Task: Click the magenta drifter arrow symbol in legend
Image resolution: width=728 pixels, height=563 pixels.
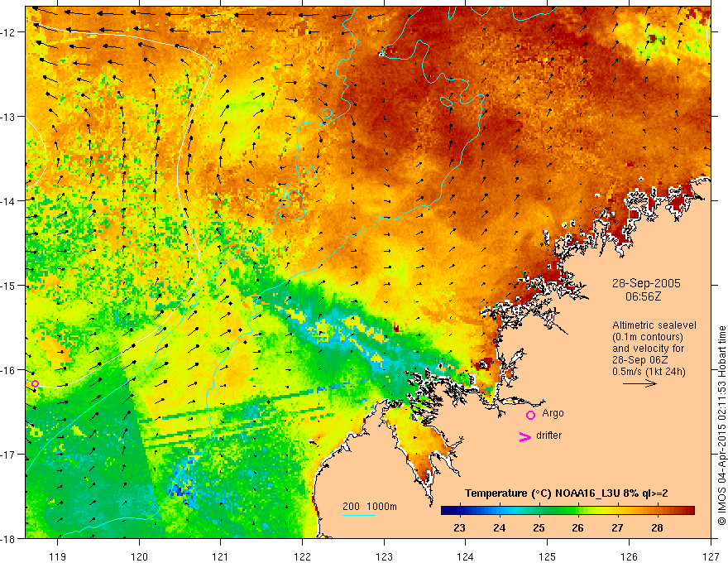Action: [x=525, y=436]
